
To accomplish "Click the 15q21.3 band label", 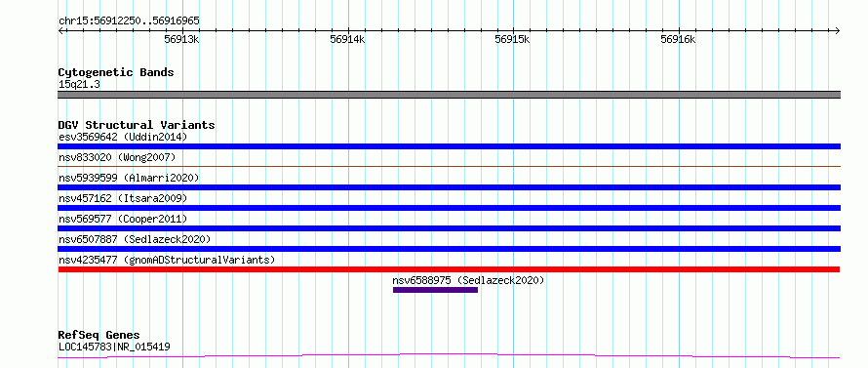I will click(79, 85).
